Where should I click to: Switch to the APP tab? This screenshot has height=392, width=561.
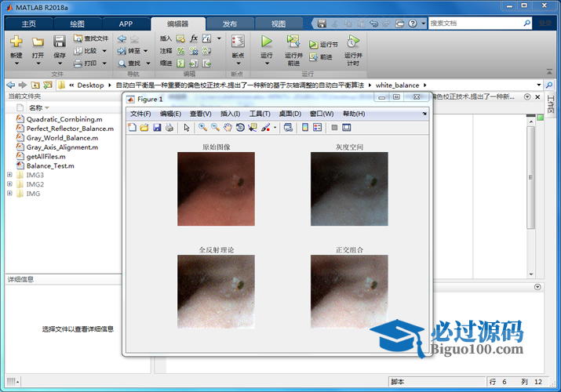[x=126, y=24]
